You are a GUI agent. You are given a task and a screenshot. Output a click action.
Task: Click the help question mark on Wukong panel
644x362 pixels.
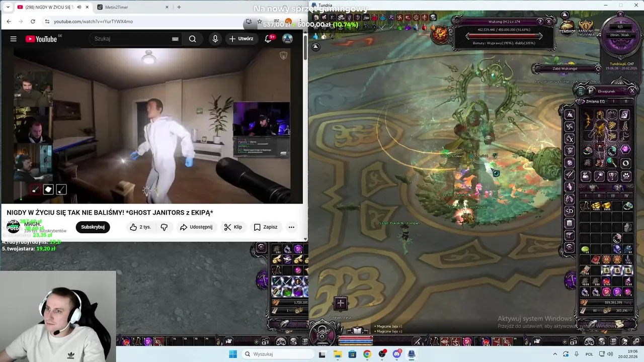pos(540,22)
